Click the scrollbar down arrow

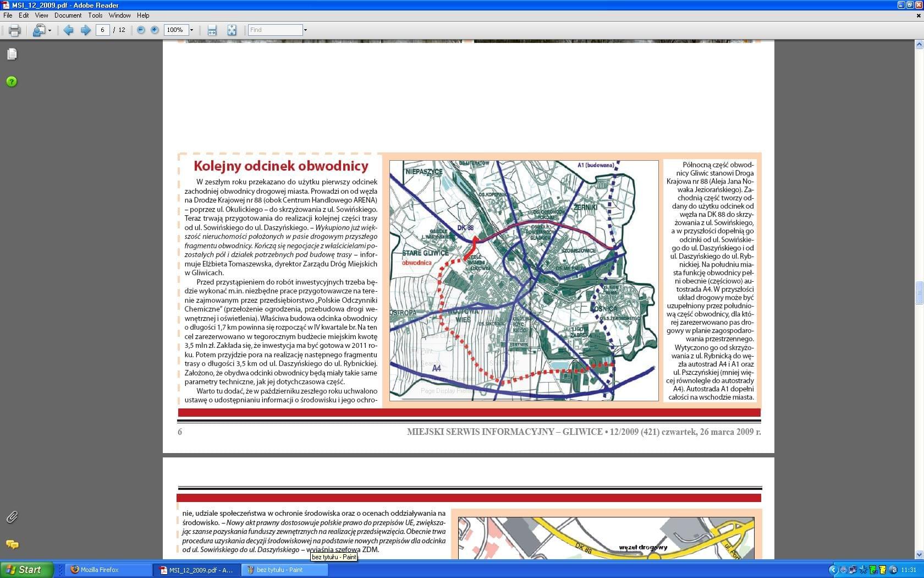click(919, 555)
